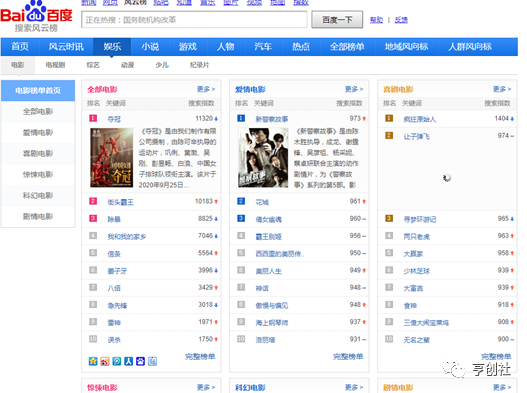
Task: Open the 花城 movie link
Action: (262, 202)
